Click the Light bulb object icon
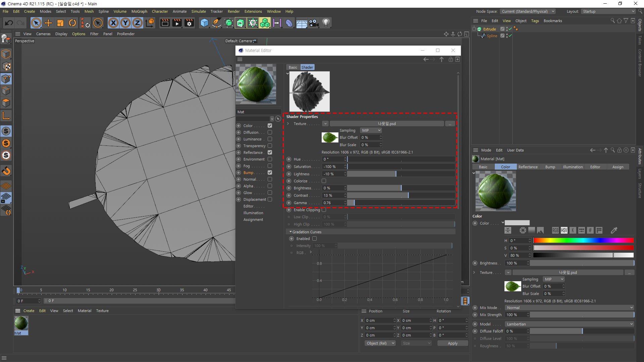The height and width of the screenshot is (362, 644). tap(326, 23)
